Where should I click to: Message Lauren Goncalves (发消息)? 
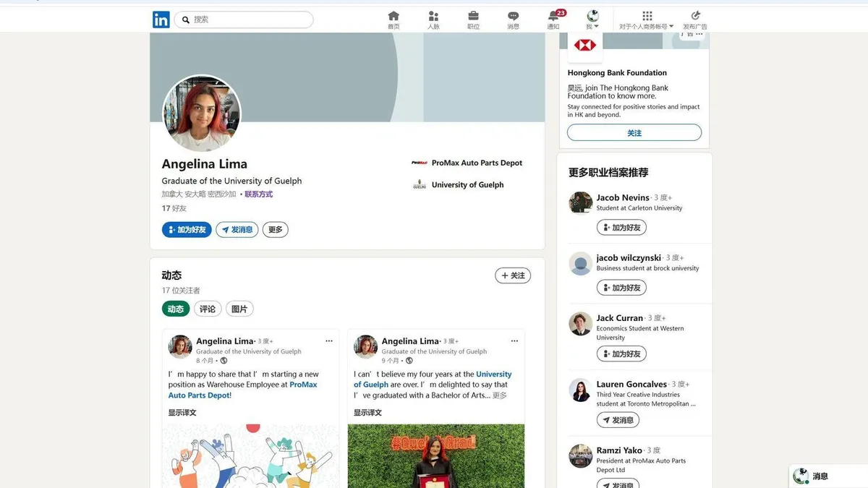point(618,420)
